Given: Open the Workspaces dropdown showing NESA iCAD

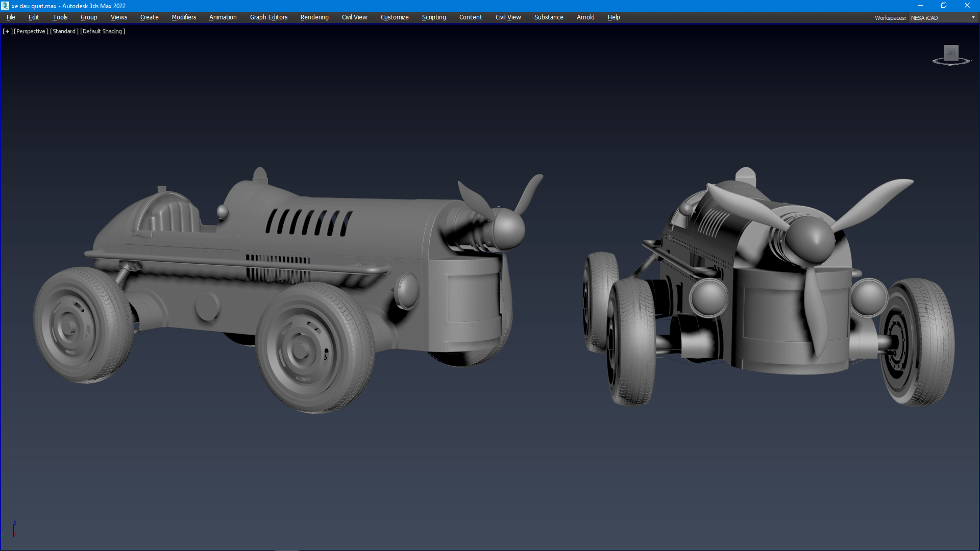Looking at the screenshot, I should (x=943, y=17).
